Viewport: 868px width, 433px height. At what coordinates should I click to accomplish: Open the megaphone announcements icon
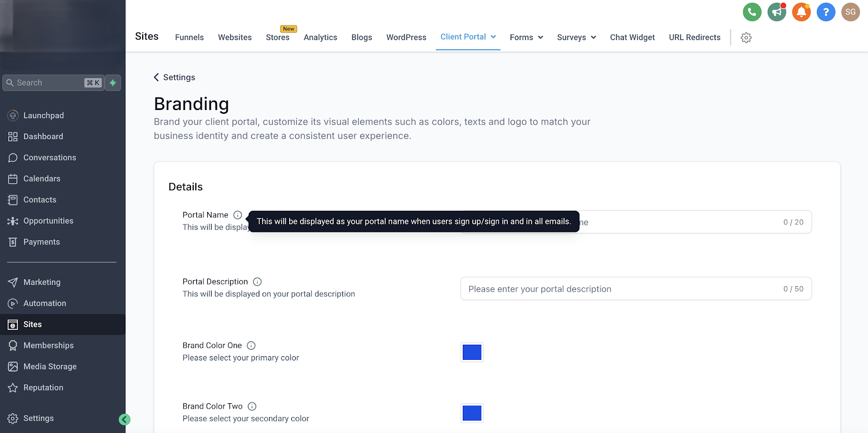coord(777,12)
